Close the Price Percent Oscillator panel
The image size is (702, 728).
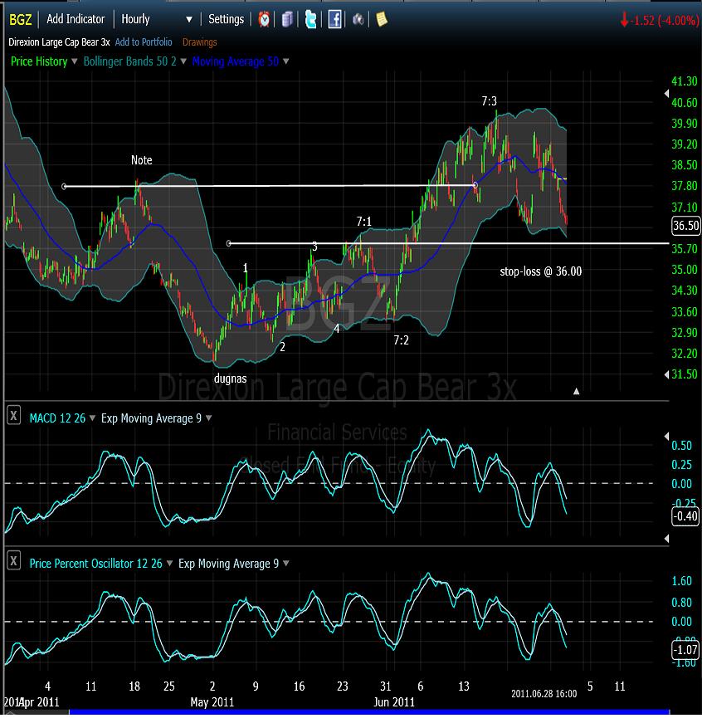tap(14, 561)
